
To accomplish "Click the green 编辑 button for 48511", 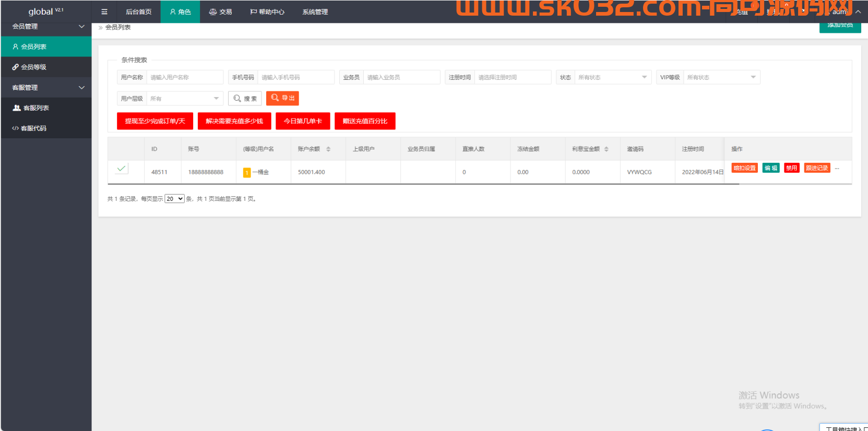I will click(x=771, y=168).
